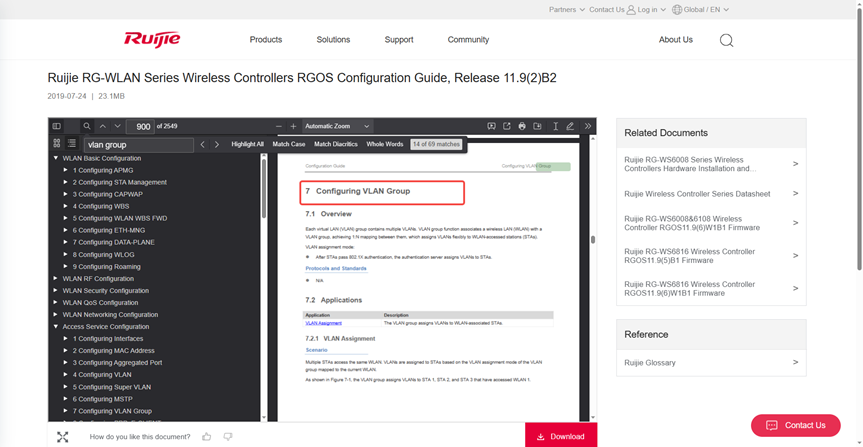Switch to presentation mode
Screen dimensions: 863x447
click(491, 126)
